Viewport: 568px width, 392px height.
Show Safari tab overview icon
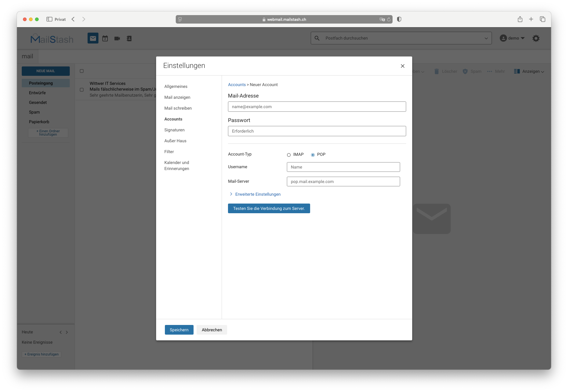543,19
